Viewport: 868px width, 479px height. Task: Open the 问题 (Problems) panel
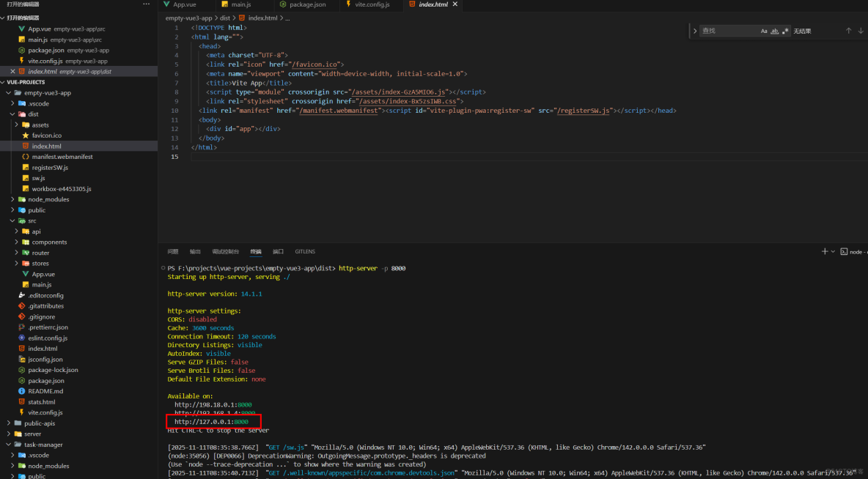(x=173, y=251)
